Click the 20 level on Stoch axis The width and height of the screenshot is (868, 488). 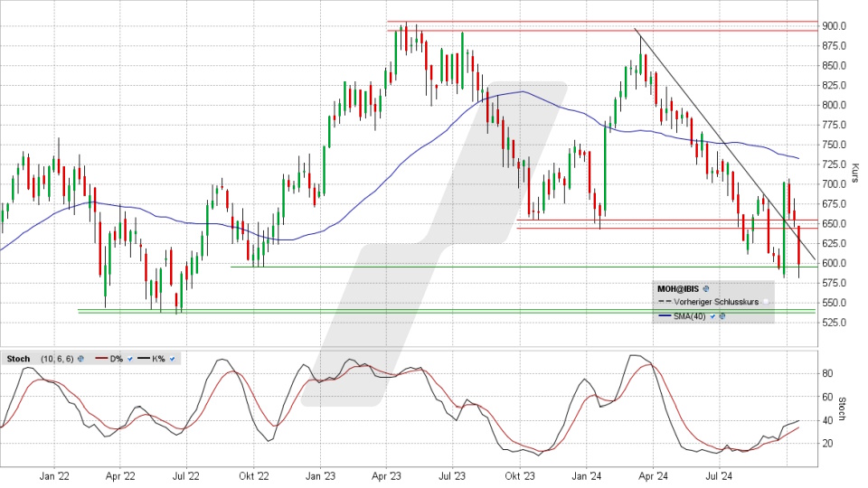click(x=827, y=444)
